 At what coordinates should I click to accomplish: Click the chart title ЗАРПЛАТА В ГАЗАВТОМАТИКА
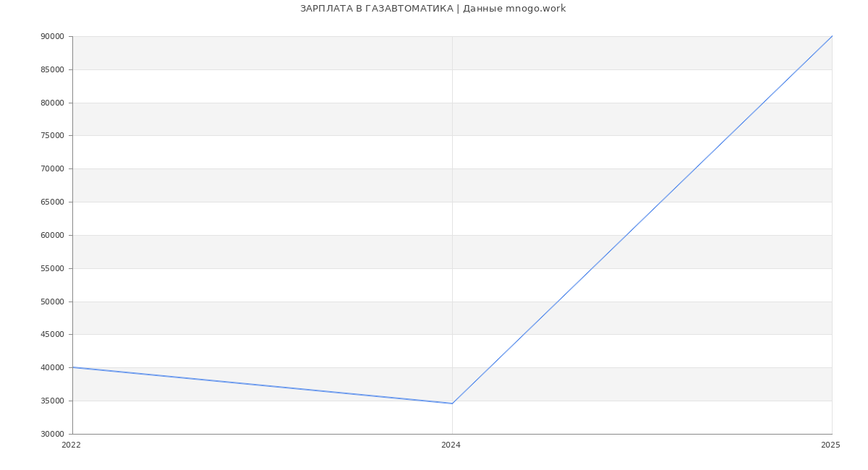coord(433,9)
